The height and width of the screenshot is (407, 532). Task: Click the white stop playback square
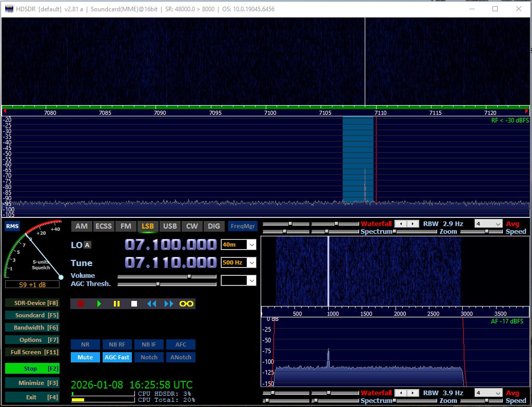coord(134,303)
